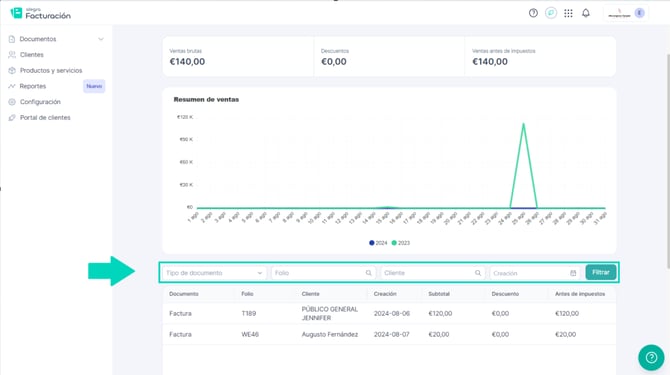Open the help question mark icon in header
Viewport: 670px width, 375px height.
click(533, 13)
